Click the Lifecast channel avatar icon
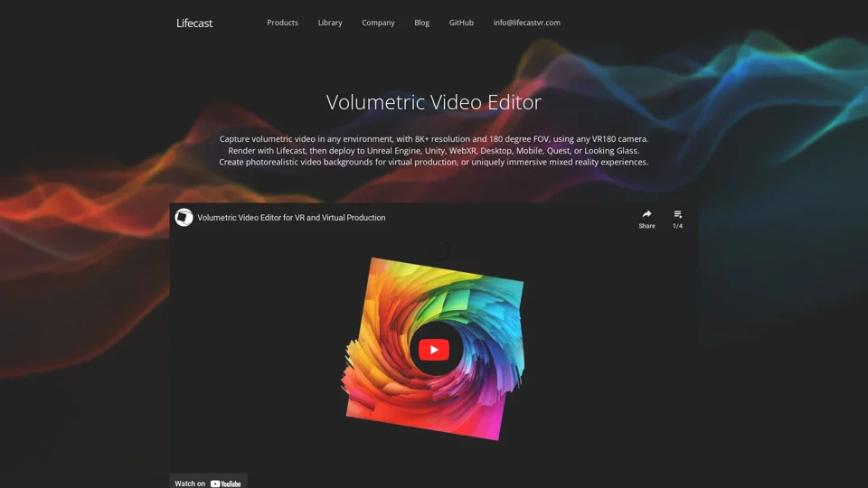This screenshot has width=868, height=488. pos(184,218)
